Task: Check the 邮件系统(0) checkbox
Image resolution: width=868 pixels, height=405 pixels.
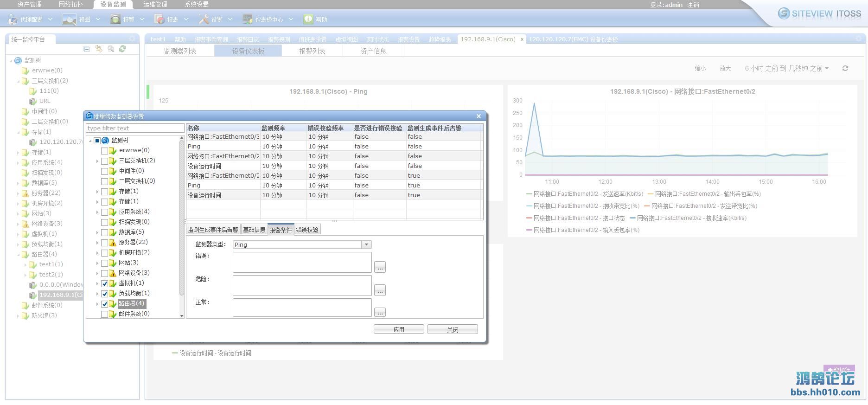Action: [x=104, y=314]
